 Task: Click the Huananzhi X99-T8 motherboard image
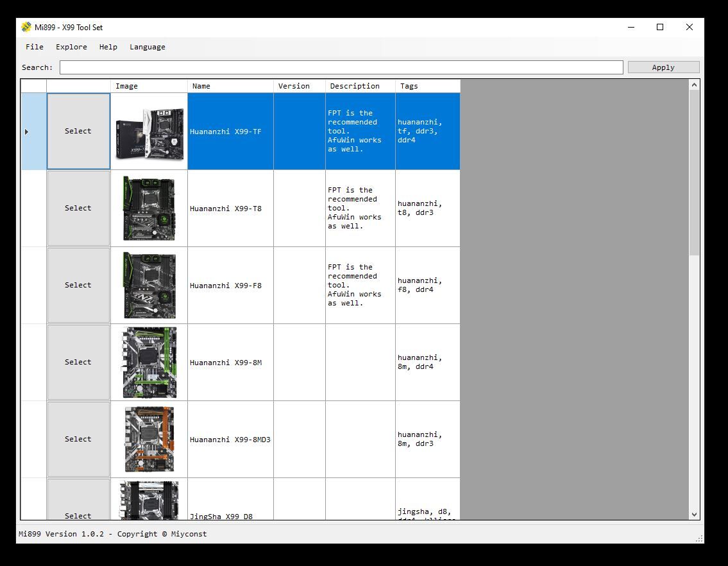click(x=149, y=208)
